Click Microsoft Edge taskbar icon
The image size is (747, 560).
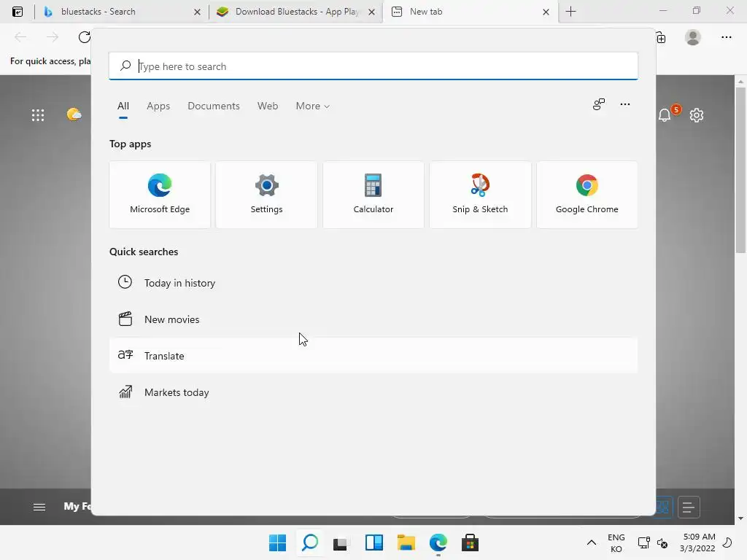[438, 542]
